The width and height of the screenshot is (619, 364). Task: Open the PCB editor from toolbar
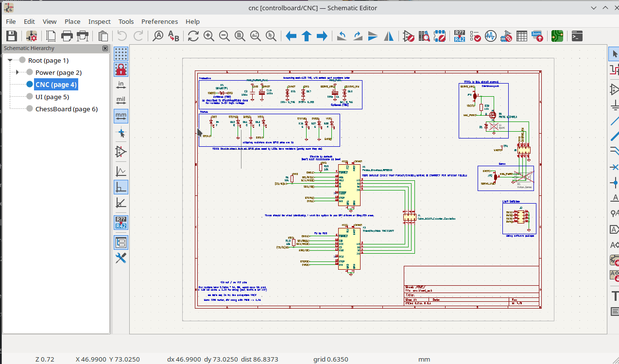click(x=557, y=36)
